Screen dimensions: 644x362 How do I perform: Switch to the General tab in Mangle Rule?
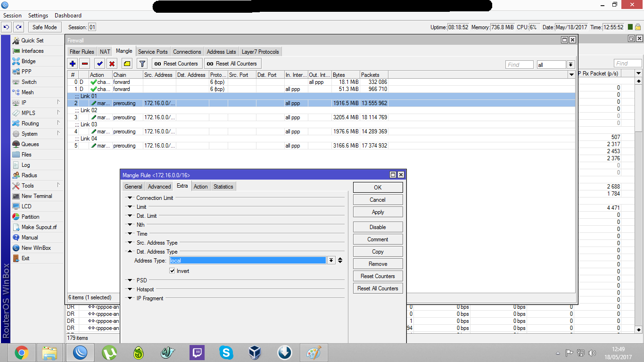point(133,187)
